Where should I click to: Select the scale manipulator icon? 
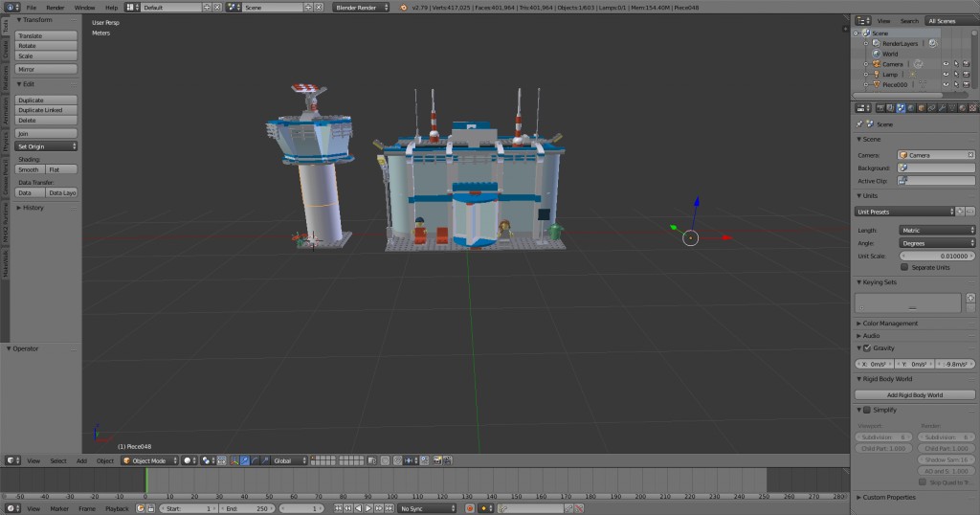click(266, 460)
